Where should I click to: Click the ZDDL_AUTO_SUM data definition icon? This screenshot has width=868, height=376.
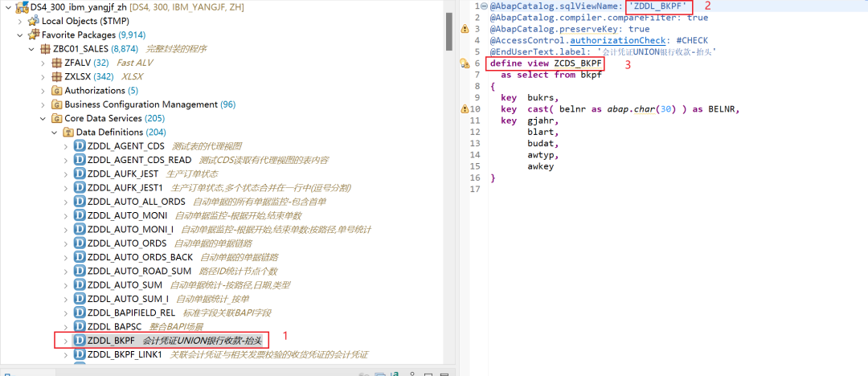[79, 285]
